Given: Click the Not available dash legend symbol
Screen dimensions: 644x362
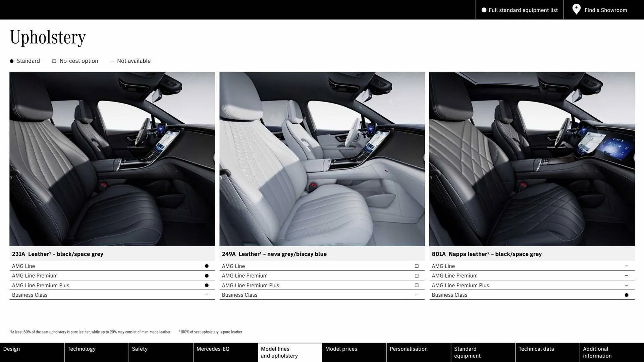Looking at the screenshot, I should click(x=112, y=61).
